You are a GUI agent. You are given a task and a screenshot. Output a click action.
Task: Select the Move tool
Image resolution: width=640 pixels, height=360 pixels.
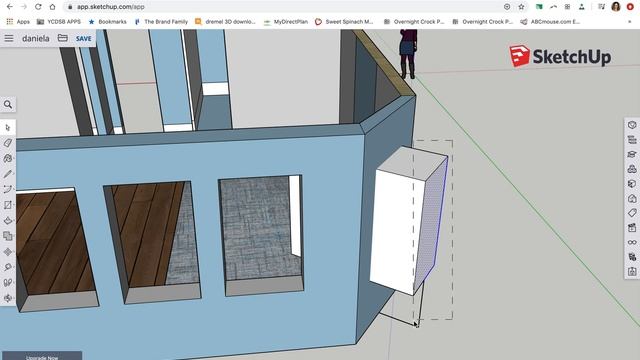click(8, 252)
